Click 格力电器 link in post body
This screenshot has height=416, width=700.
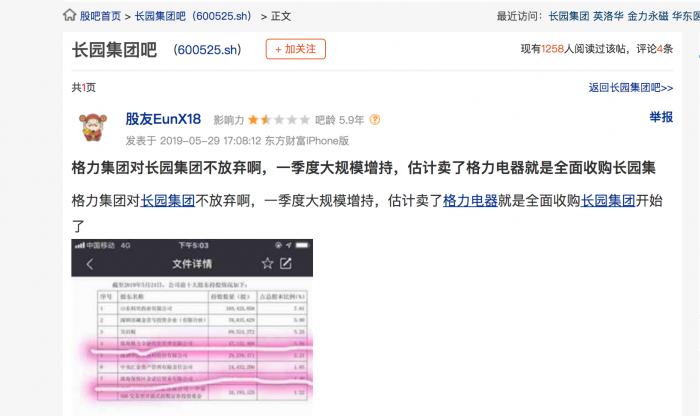click(x=470, y=200)
